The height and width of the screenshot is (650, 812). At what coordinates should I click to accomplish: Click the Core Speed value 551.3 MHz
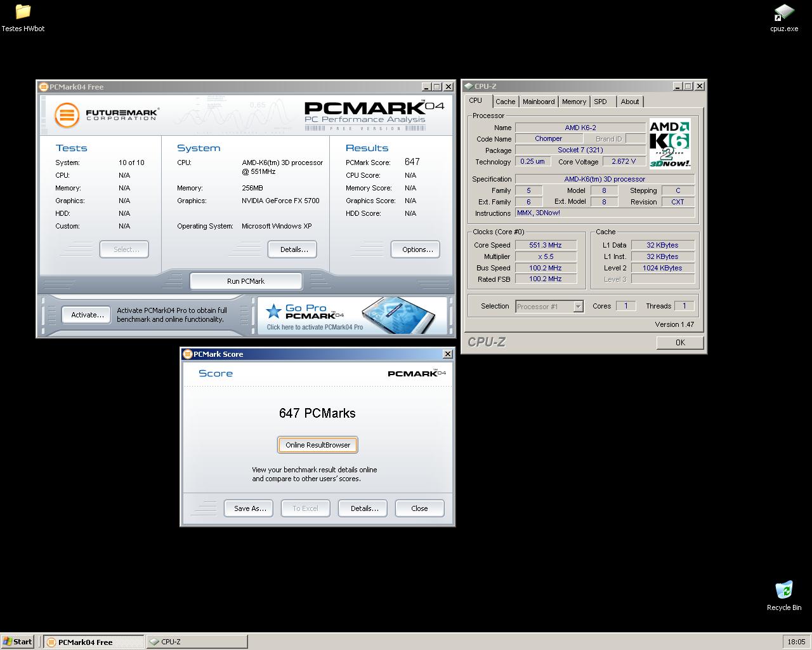[546, 245]
